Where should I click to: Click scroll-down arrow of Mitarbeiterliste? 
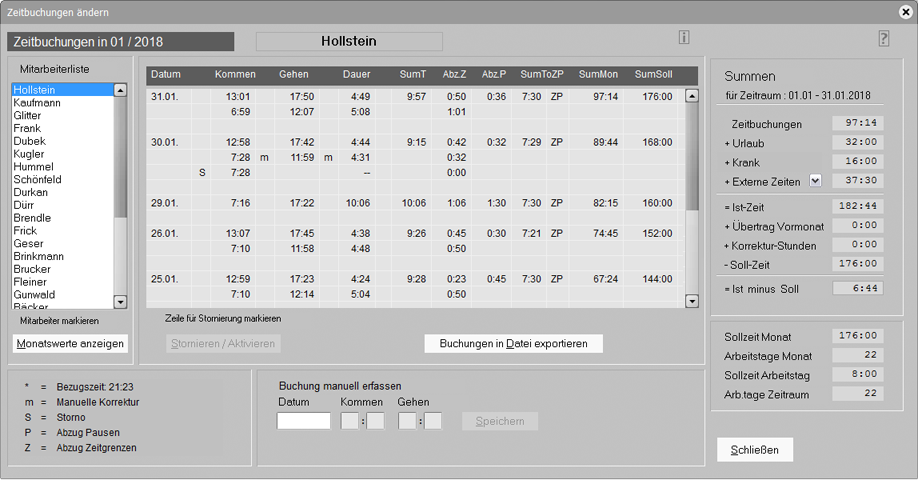120,302
